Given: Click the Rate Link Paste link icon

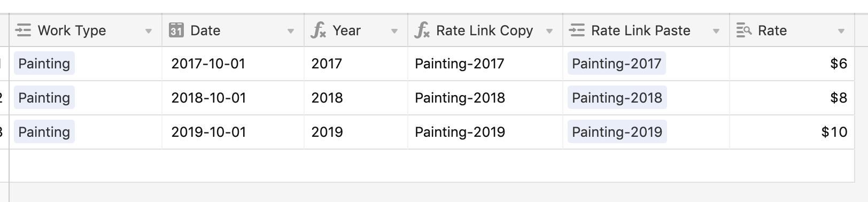Looking at the screenshot, I should click(x=577, y=30).
